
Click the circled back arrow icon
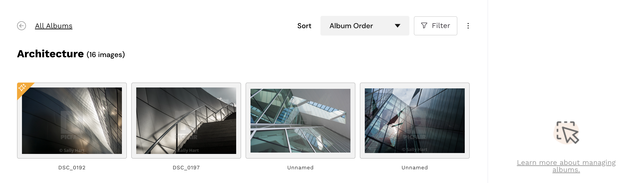(x=22, y=26)
